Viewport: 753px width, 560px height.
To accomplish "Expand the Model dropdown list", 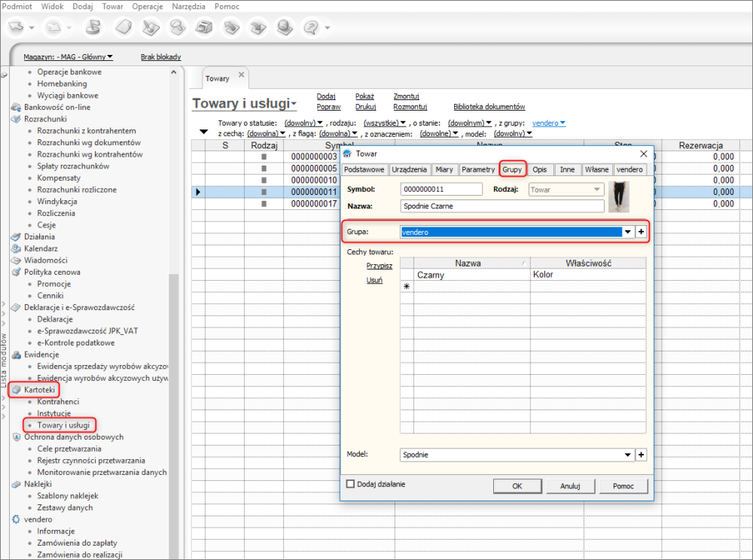I will [x=628, y=455].
